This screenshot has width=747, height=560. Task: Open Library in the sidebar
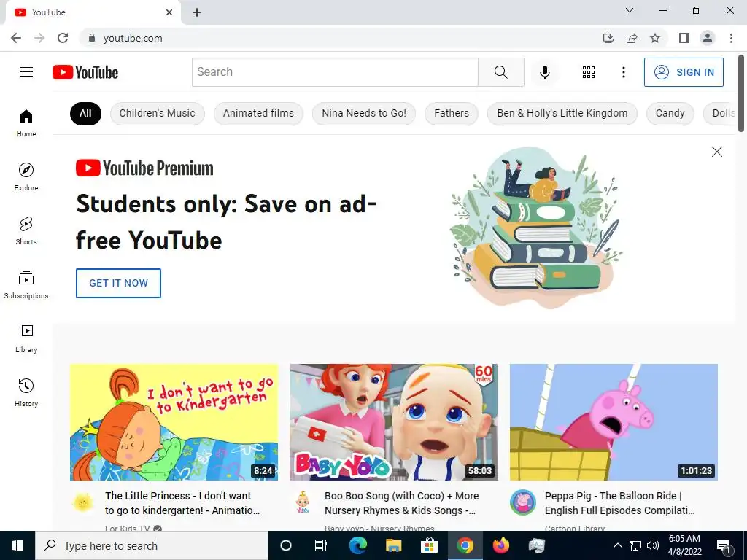[26, 338]
